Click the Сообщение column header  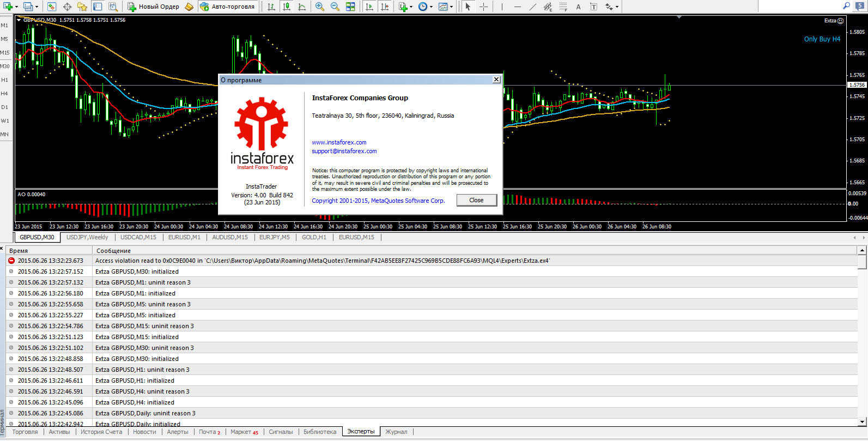[x=475, y=251]
